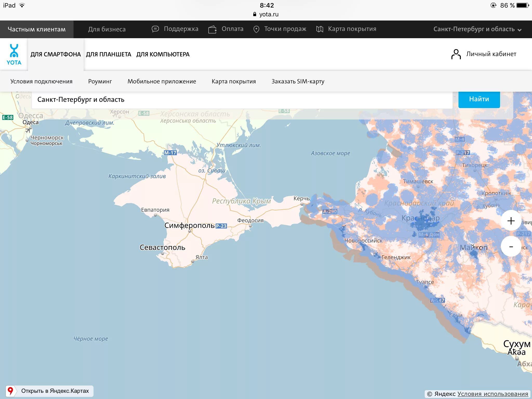The width and height of the screenshot is (532, 399).
Task: Click the orientation lock status icon
Action: pos(493,5)
